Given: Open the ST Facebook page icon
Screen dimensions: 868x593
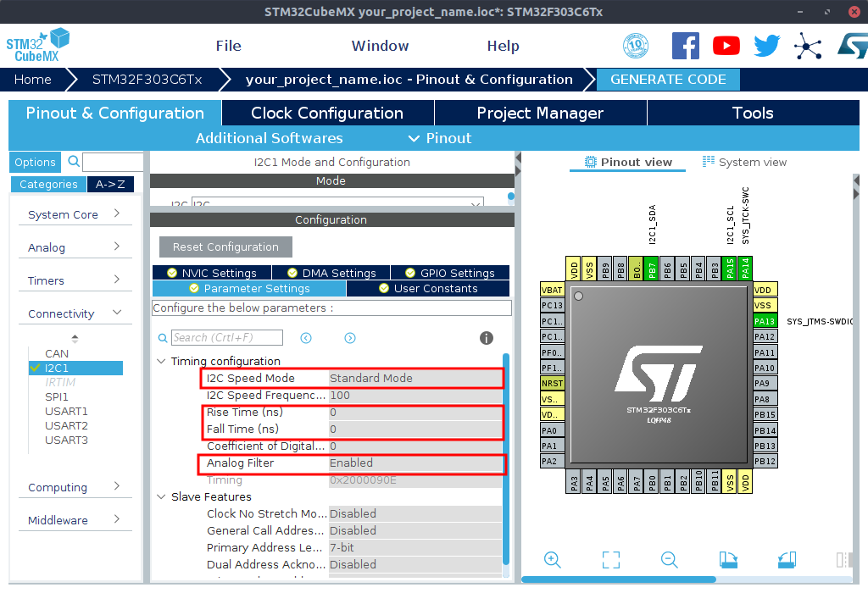Looking at the screenshot, I should pyautogui.click(x=685, y=46).
